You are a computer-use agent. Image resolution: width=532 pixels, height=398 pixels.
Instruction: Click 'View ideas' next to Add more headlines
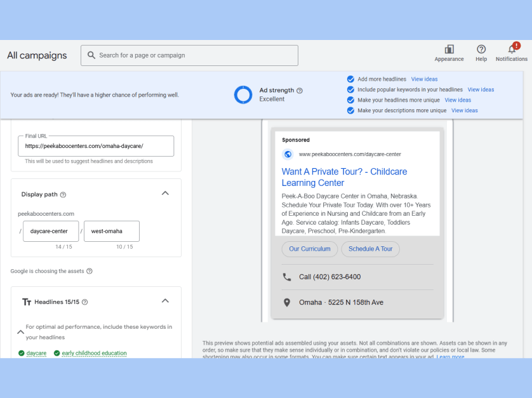(424, 79)
